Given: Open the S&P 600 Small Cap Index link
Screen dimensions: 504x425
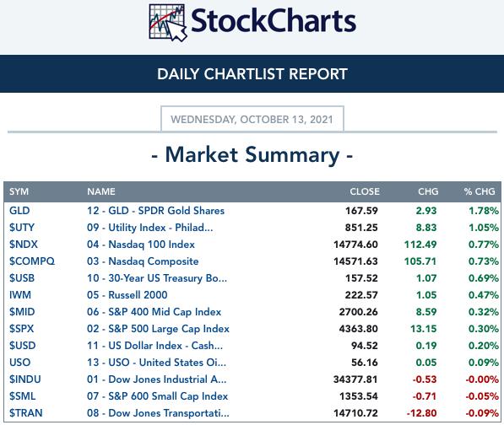Looking at the screenshot, I should click(x=157, y=396).
